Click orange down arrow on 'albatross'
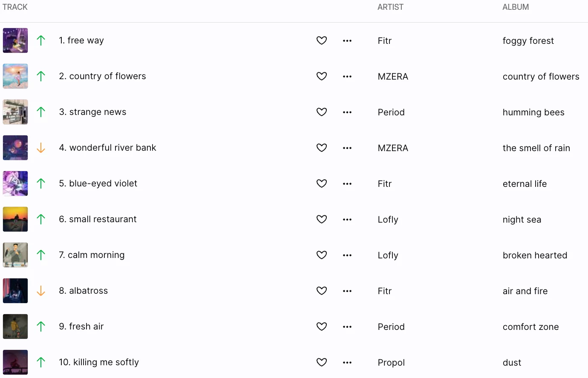 [x=41, y=291]
